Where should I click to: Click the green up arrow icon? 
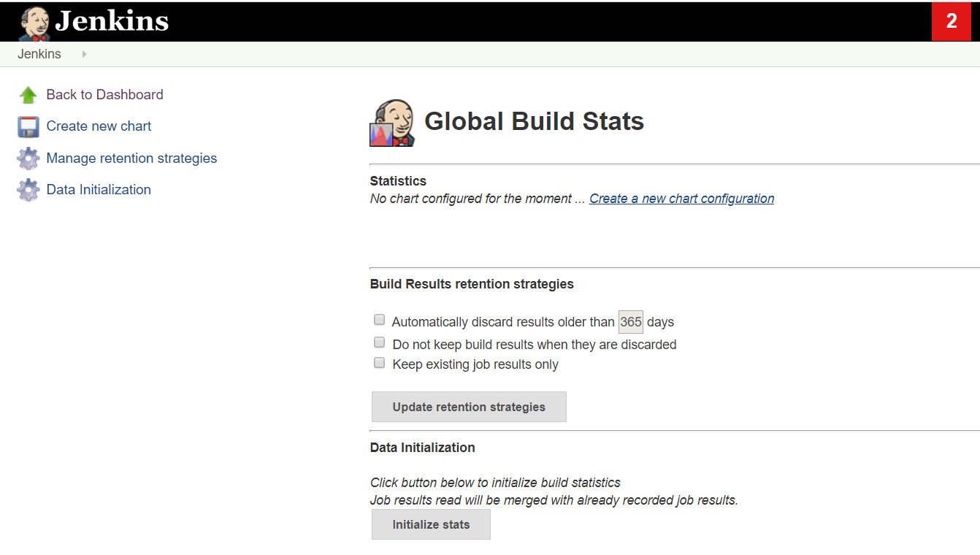click(28, 95)
